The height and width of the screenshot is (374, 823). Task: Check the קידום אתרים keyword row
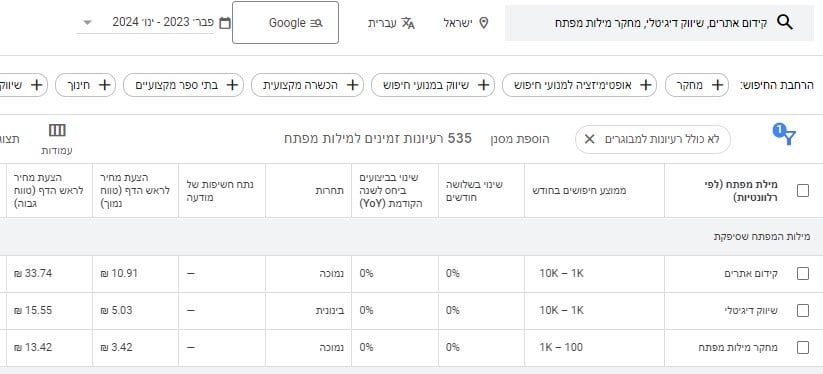coord(803,273)
